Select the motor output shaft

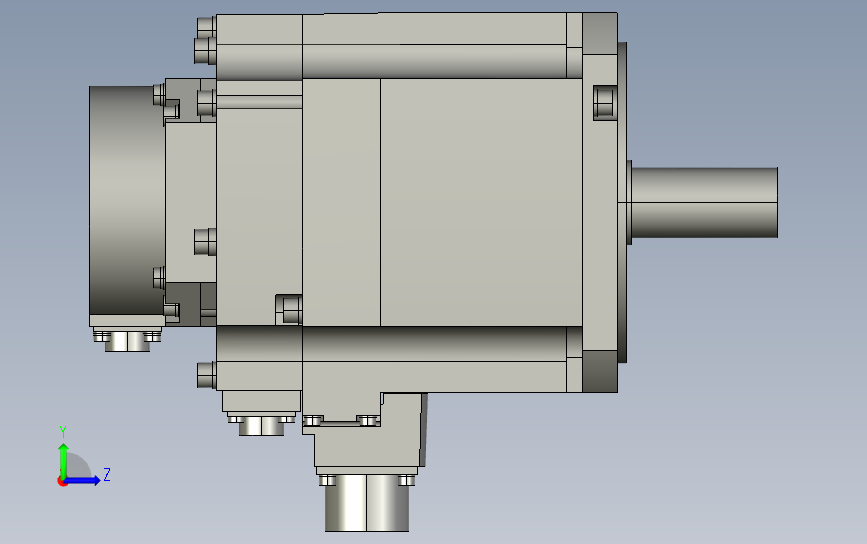[x=704, y=202]
